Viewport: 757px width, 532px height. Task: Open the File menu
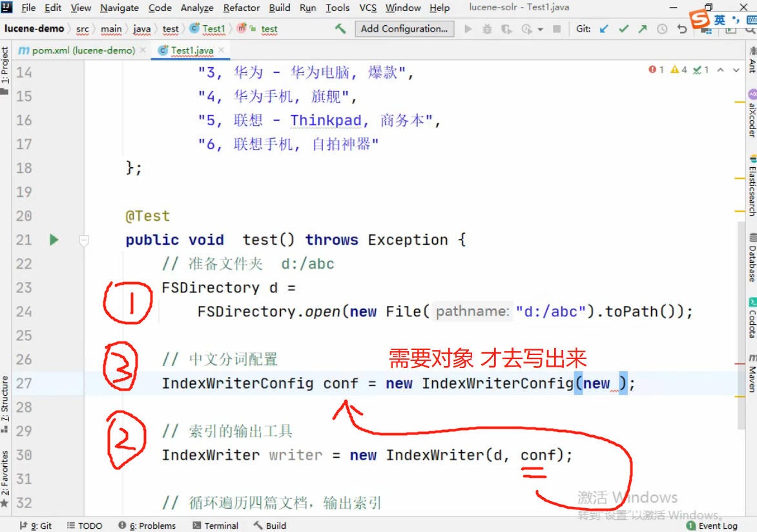pos(28,8)
